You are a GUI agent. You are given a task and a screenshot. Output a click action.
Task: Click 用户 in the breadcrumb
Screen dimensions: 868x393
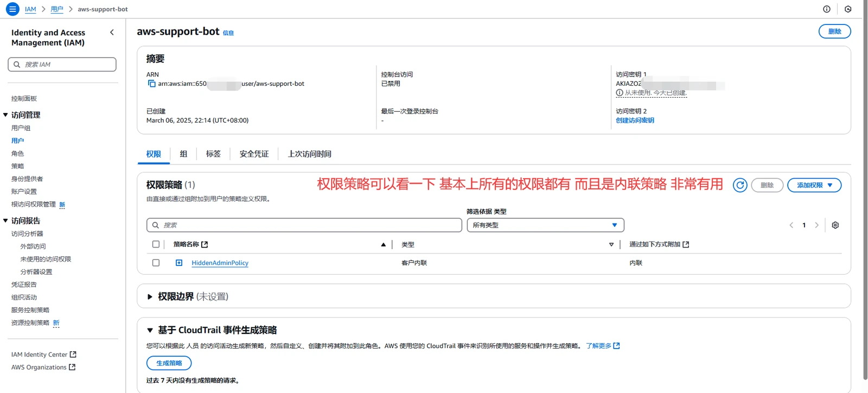[57, 9]
